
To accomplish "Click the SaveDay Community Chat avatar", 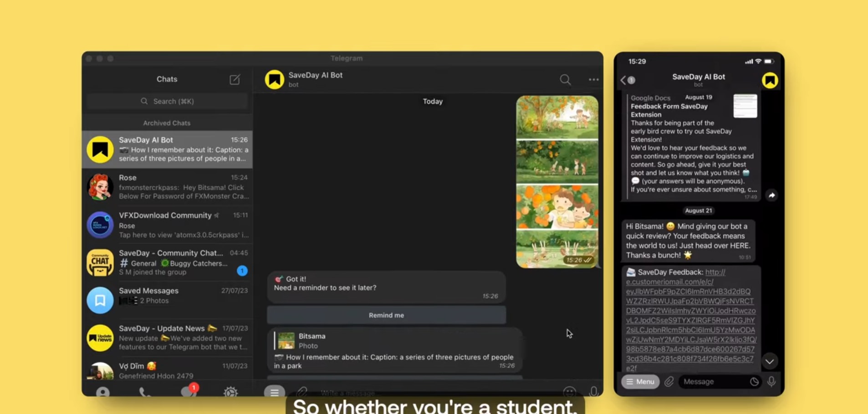I will [100, 262].
